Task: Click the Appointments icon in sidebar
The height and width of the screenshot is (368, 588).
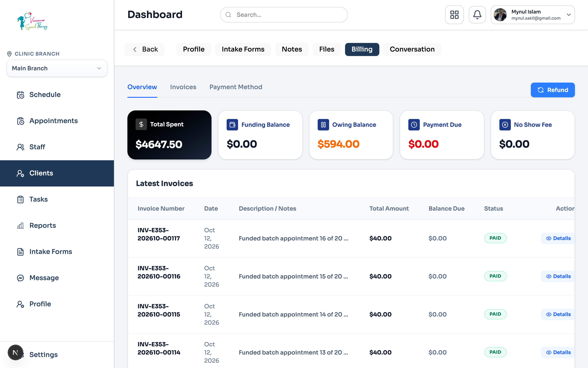Action: coord(20,121)
